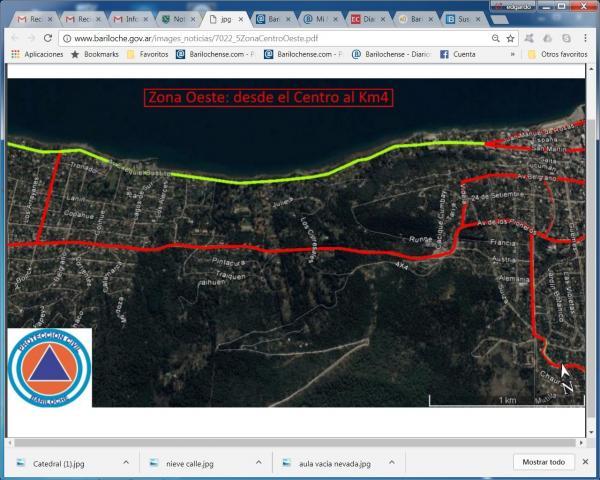Click the horizontal scrollbar of the page
Screen dimensions: 600x480
(x=295, y=443)
